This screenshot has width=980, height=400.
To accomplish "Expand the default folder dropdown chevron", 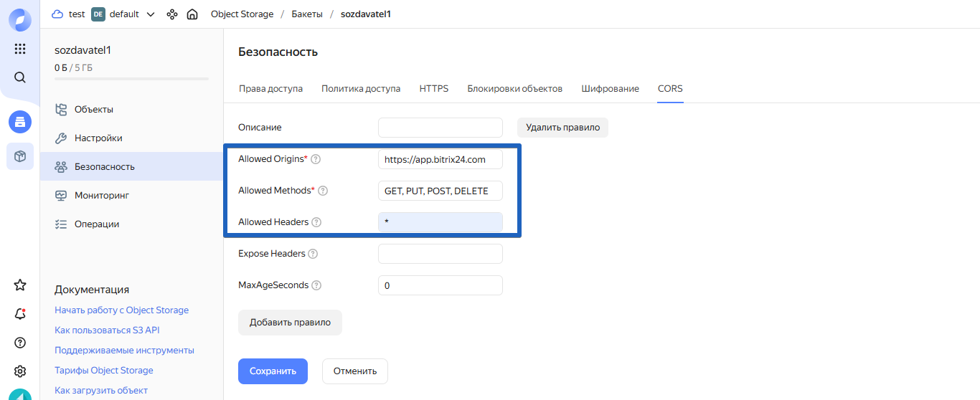I will (x=151, y=14).
